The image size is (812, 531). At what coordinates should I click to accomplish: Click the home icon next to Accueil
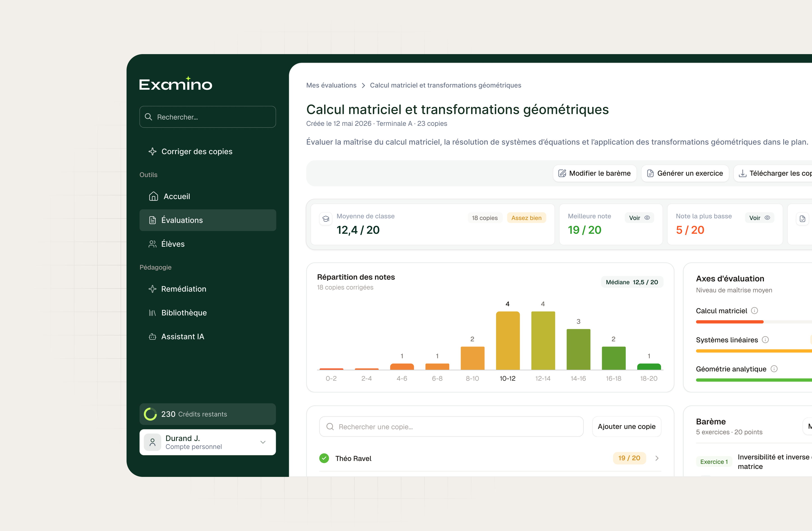coord(154,196)
